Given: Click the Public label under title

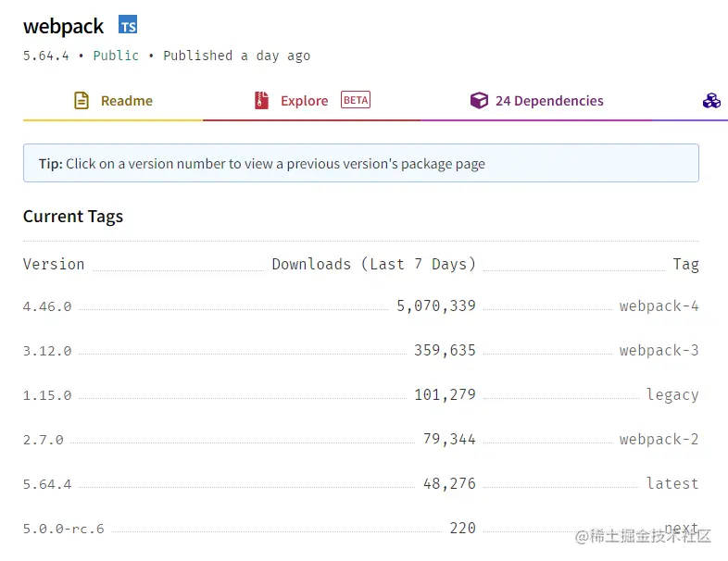Looking at the screenshot, I should [116, 56].
